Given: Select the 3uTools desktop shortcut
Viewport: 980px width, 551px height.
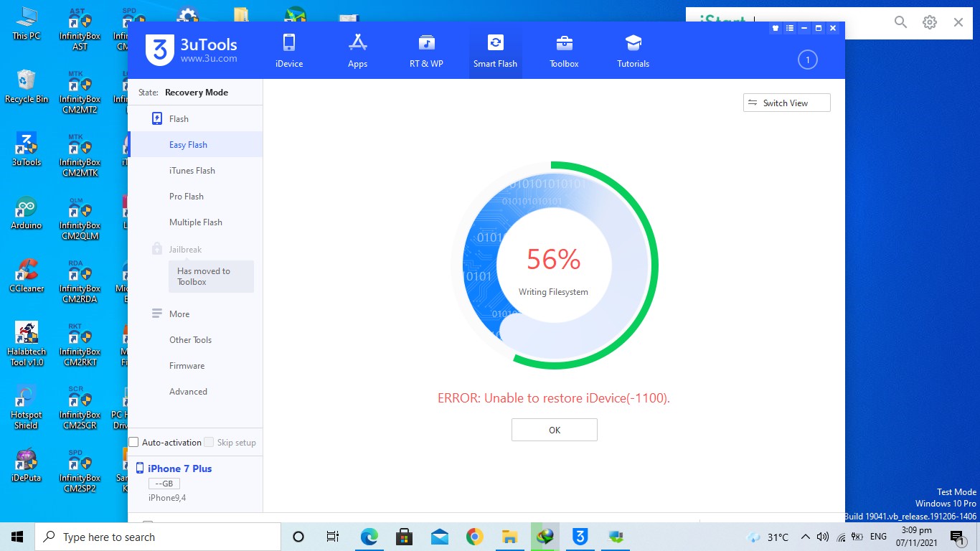Looking at the screenshot, I should click(27, 149).
